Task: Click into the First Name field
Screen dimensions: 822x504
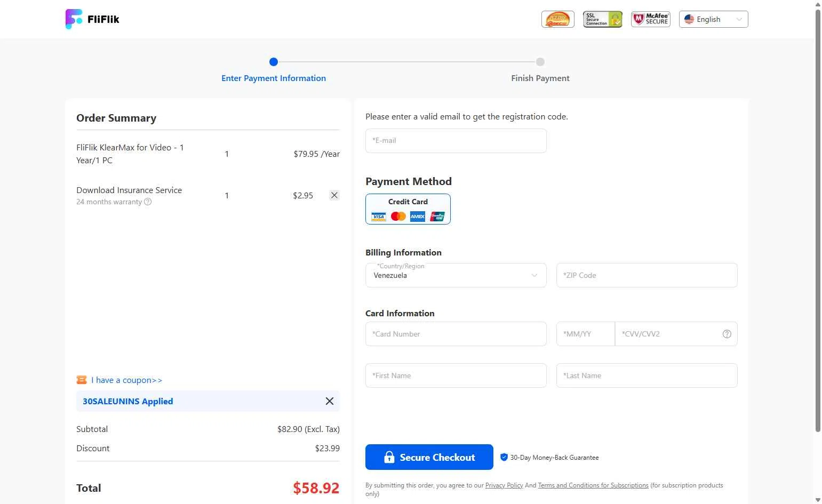Action: point(456,375)
